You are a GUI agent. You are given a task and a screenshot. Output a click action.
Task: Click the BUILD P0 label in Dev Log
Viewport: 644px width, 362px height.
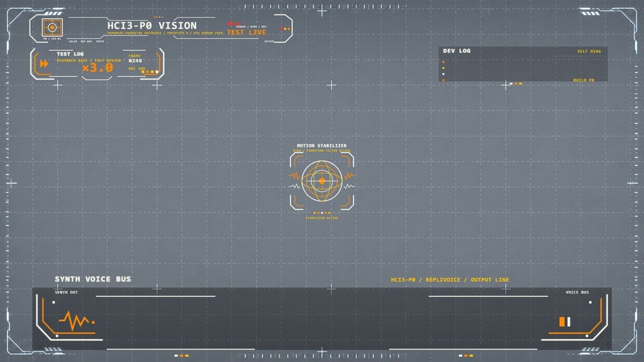[x=584, y=80]
